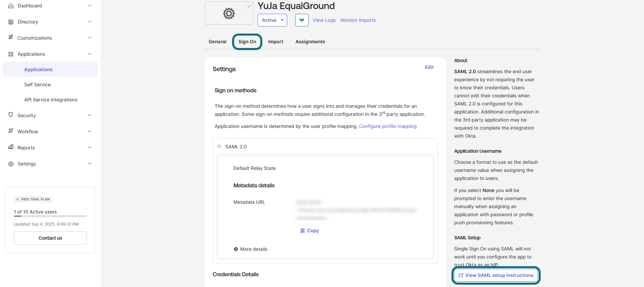This screenshot has height=287, width=644.
Task: Click the Credentials Details heading
Action: [x=235, y=274]
